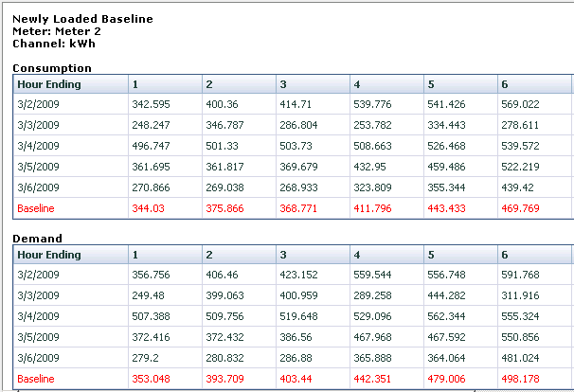The width and height of the screenshot is (574, 392).
Task: Click the 3/3/2009 row label in Demand table
Action: [38, 295]
